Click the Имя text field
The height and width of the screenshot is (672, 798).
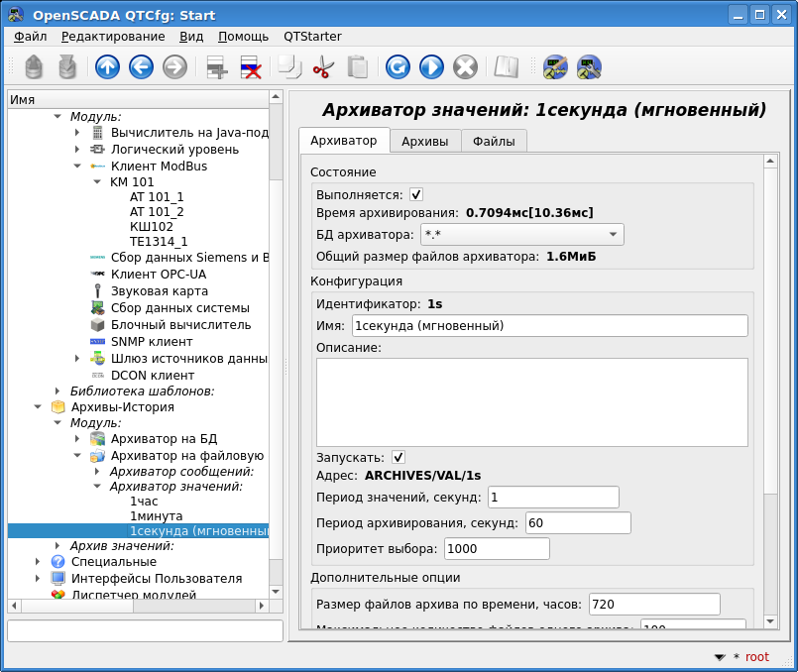[x=549, y=325]
